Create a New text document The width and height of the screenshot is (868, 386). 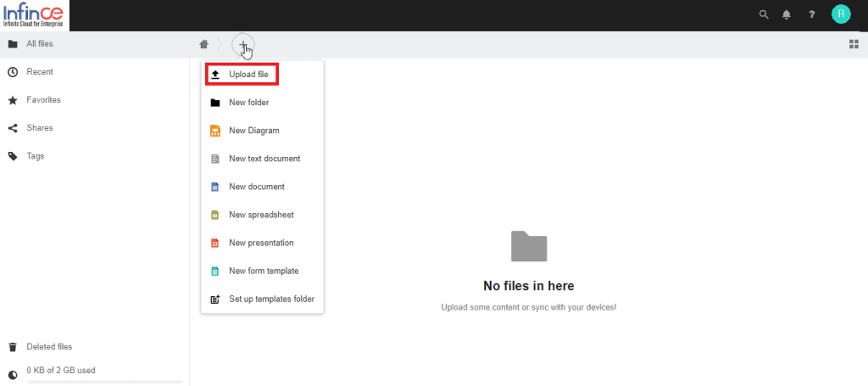[264, 159]
